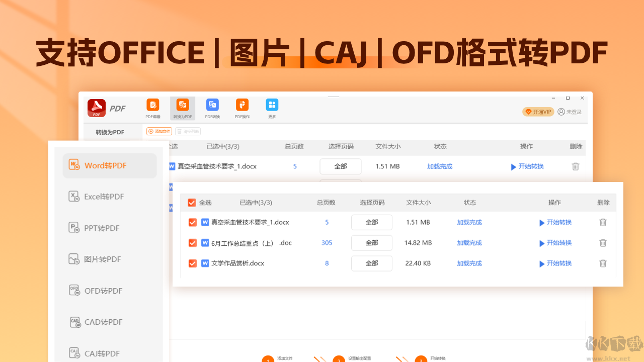Open page selection for 文学作品赏析.docx
The height and width of the screenshot is (362, 644).
click(x=371, y=263)
